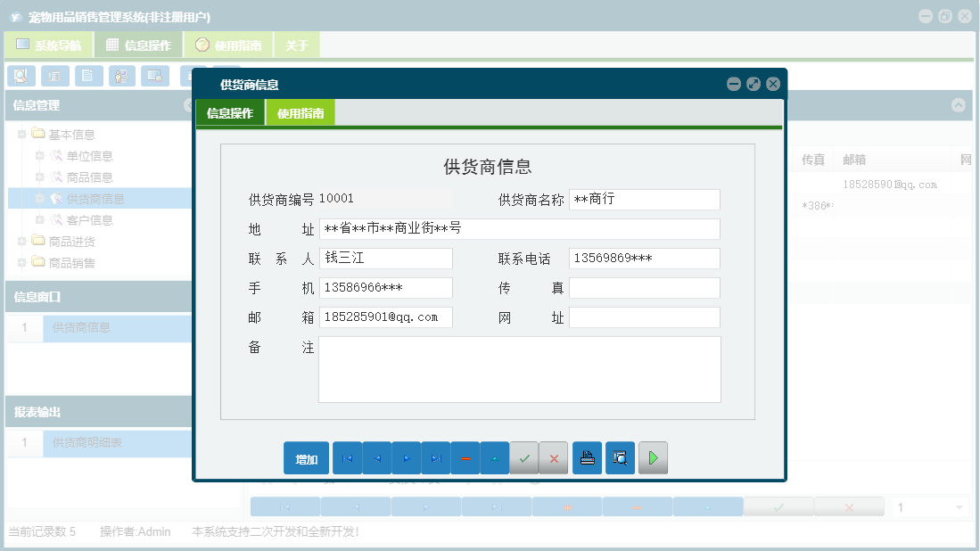Delete record with red minus in dialog
Viewport: 980px width, 551px height.
(465, 458)
